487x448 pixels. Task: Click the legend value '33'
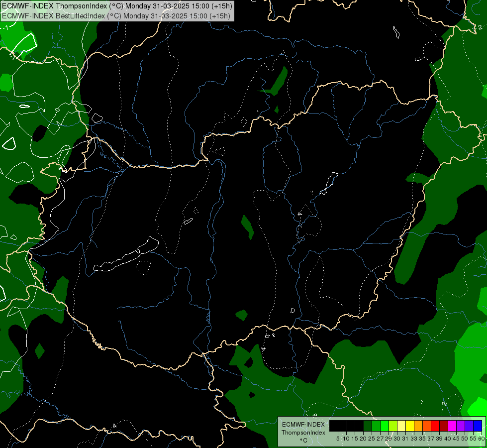[414, 439]
